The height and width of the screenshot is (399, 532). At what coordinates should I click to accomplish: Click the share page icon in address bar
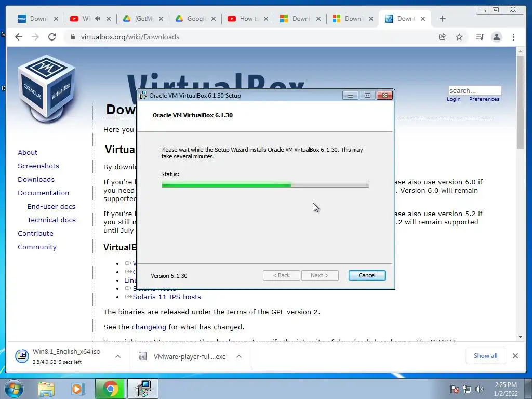[x=443, y=37]
